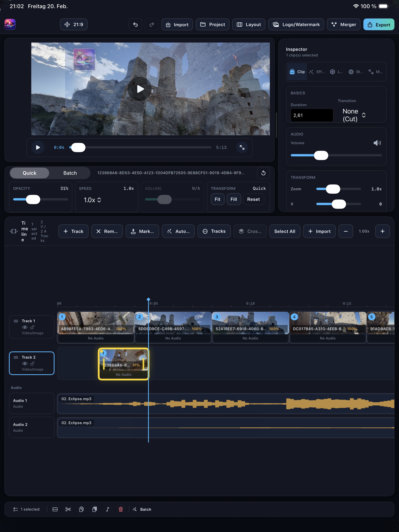Image resolution: width=399 pixels, height=532 pixels.
Task: Switch to the Effects tab in Inspector
Action: pyautogui.click(x=317, y=72)
